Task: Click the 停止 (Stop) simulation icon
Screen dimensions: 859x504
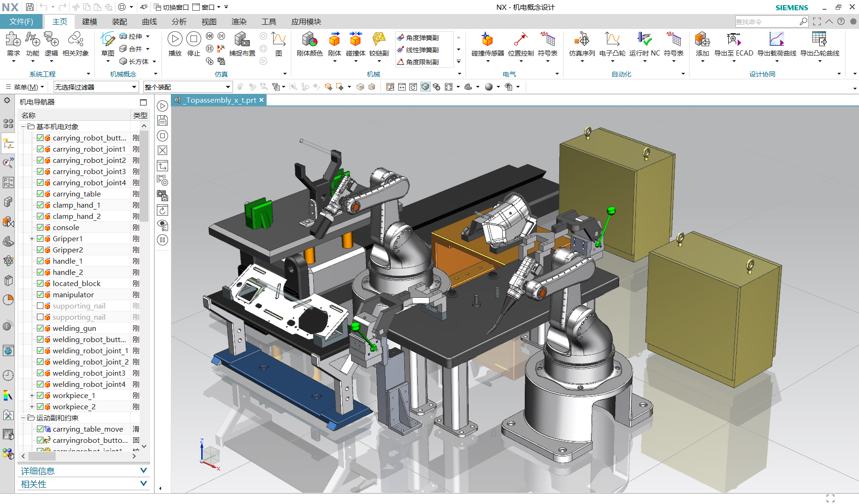Action: [x=194, y=39]
